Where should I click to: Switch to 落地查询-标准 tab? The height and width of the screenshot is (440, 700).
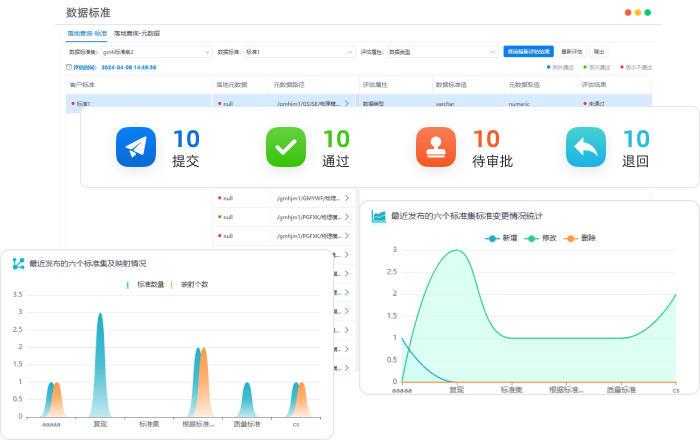(x=87, y=33)
